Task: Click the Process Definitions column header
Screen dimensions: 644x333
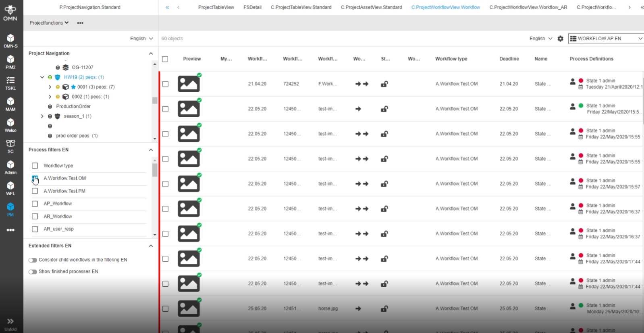Action: click(x=592, y=59)
